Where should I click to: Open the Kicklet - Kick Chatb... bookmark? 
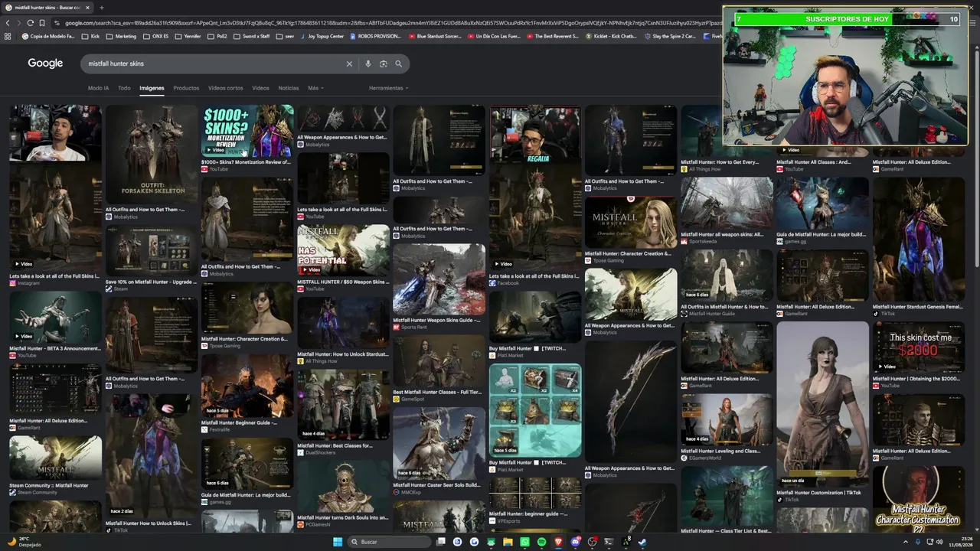[x=610, y=36]
